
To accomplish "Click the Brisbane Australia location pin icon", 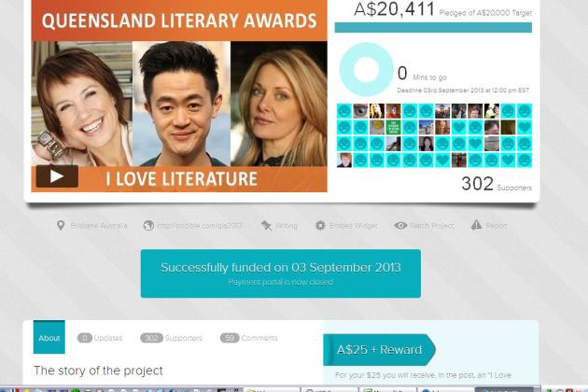I will coord(61,226).
